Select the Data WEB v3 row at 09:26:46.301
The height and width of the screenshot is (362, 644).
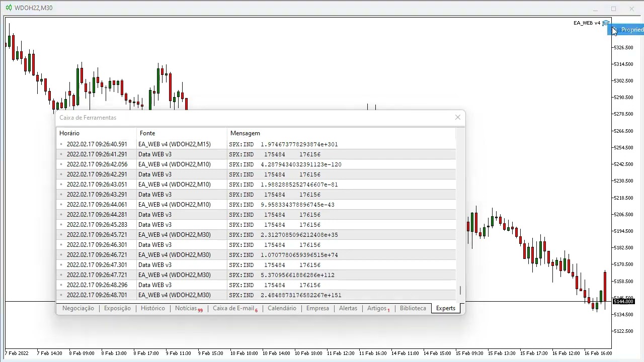tap(256, 245)
